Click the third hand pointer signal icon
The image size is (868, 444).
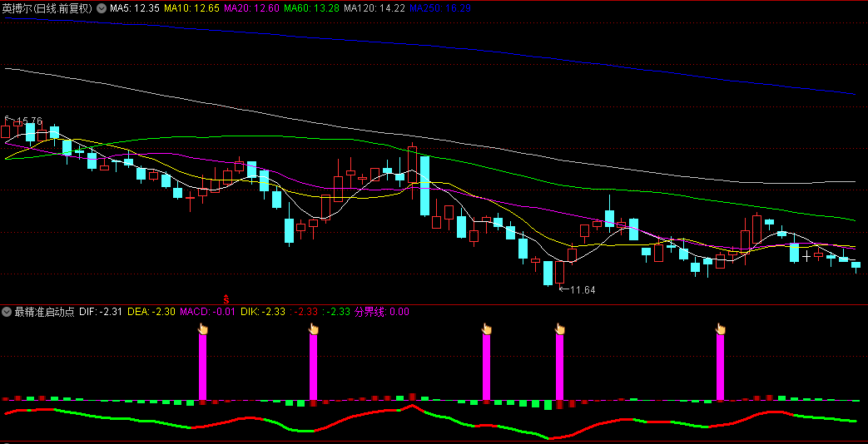(x=487, y=329)
